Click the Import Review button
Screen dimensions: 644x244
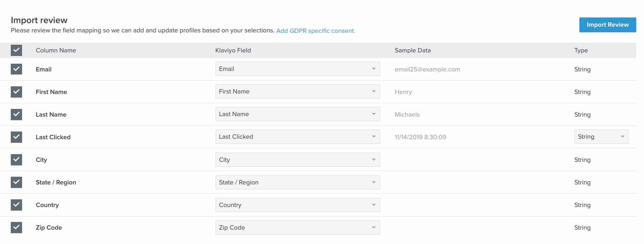pos(608,25)
